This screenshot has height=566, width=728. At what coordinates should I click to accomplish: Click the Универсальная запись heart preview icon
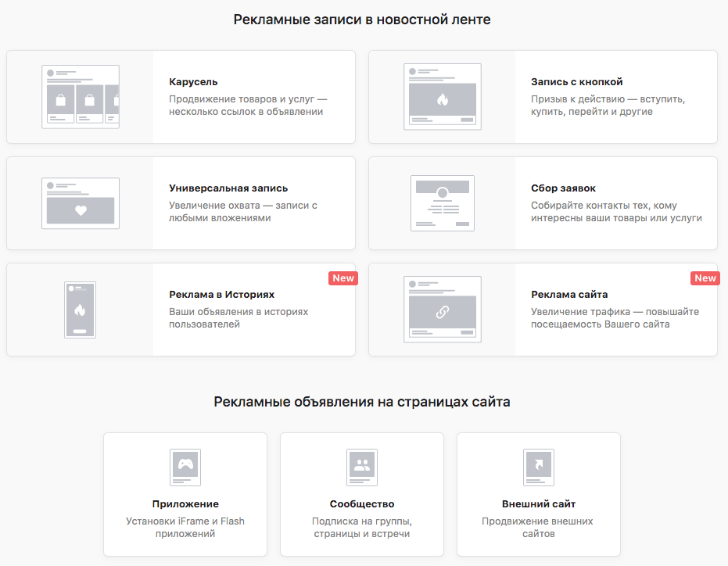[x=81, y=204]
